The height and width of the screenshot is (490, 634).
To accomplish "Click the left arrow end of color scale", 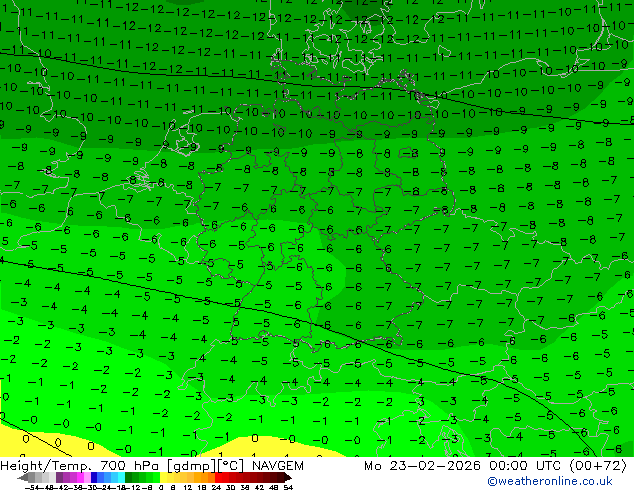I will 23,477.
